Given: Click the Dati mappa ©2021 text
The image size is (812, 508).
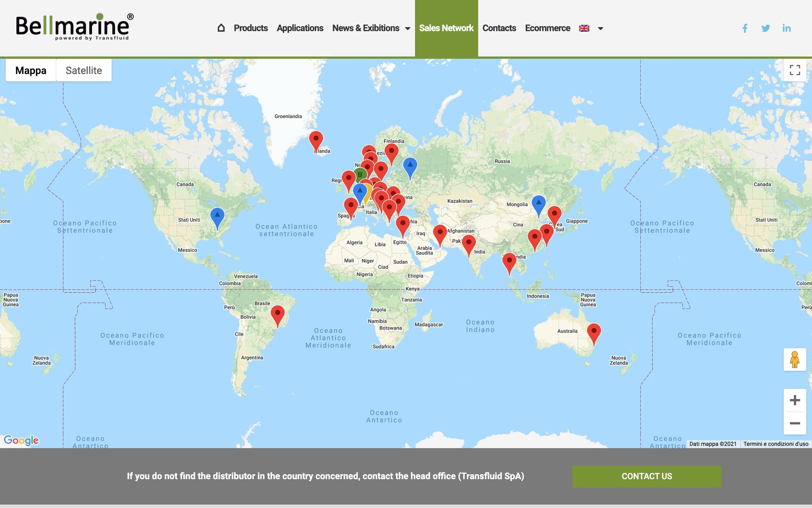Looking at the screenshot, I should point(713,444).
